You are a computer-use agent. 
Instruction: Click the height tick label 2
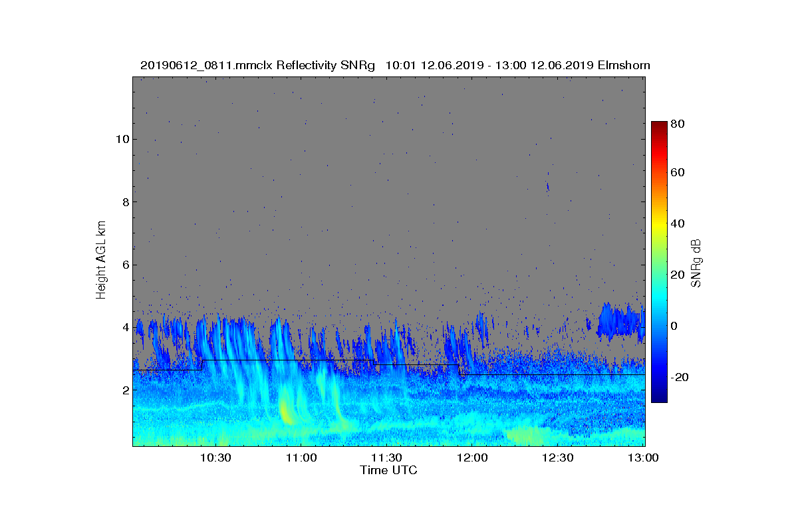125,390
